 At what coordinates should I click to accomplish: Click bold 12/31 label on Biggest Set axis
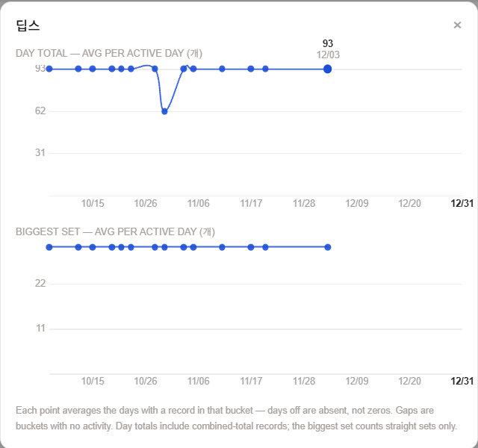pyautogui.click(x=462, y=381)
